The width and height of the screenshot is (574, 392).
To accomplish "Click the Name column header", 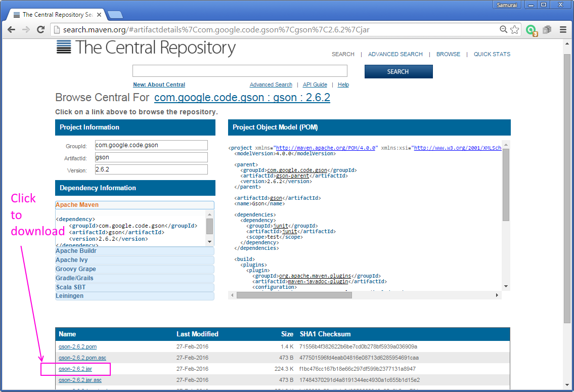I will (x=67, y=334).
